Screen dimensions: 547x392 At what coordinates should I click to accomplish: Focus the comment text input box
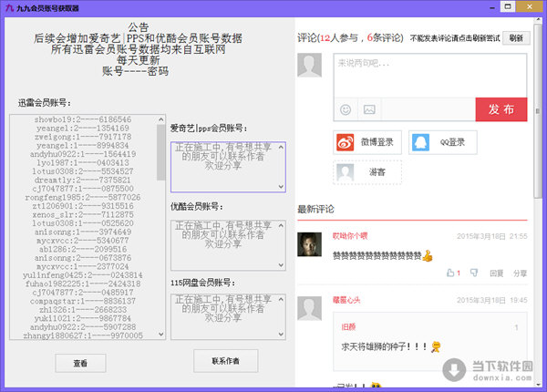point(429,76)
